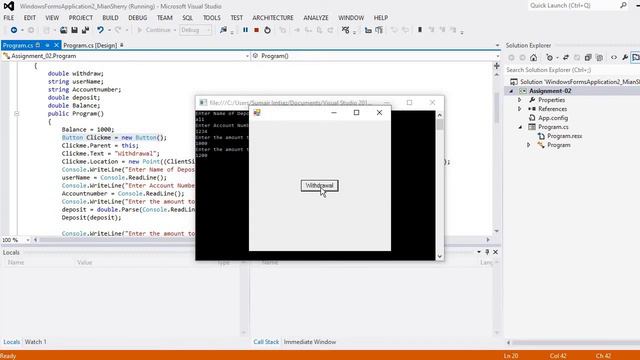Click the console window vertical scrollbar

click(440, 186)
